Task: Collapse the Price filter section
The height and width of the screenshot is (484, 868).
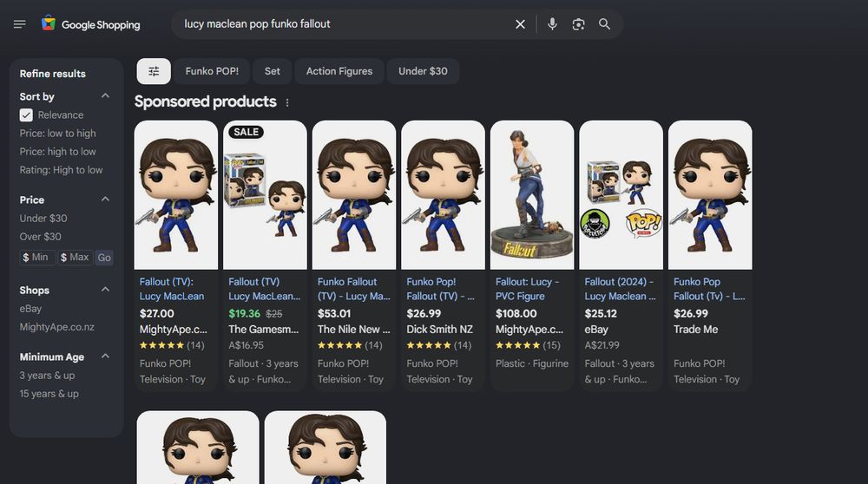Action: pos(105,199)
